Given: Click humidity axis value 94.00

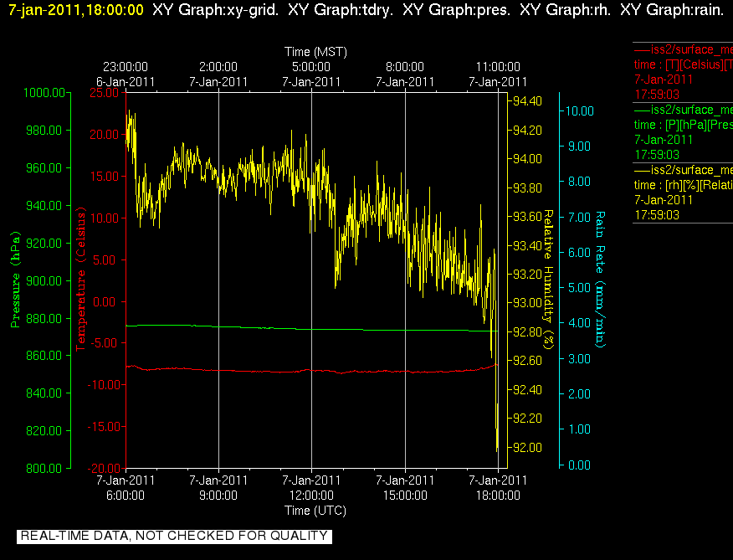Looking at the screenshot, I should pos(528,159).
